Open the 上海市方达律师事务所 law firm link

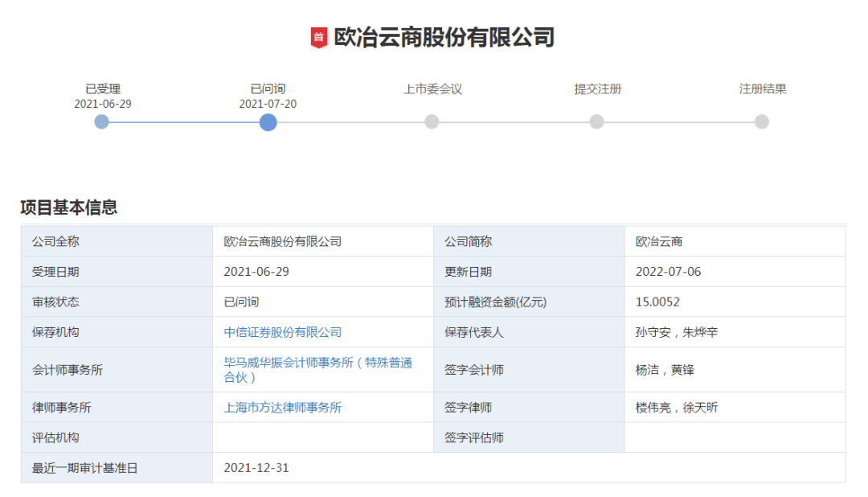[x=283, y=408]
